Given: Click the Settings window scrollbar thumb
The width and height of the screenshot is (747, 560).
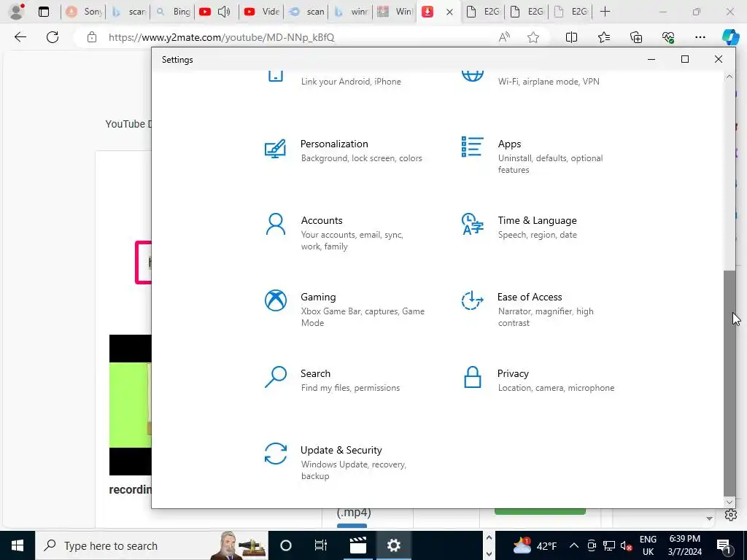Looking at the screenshot, I should pyautogui.click(x=729, y=384).
